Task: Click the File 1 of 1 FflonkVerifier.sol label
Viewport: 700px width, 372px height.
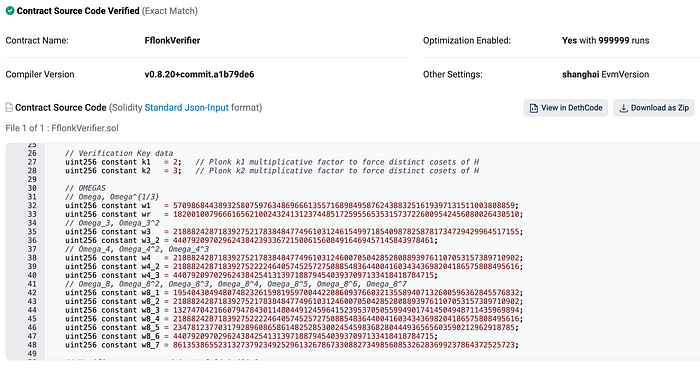Action: [62, 128]
